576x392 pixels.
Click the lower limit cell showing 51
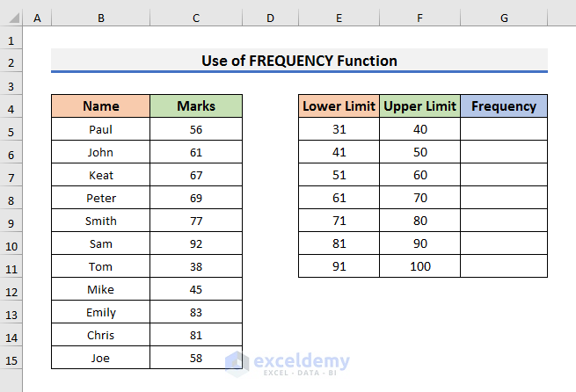pyautogui.click(x=339, y=175)
